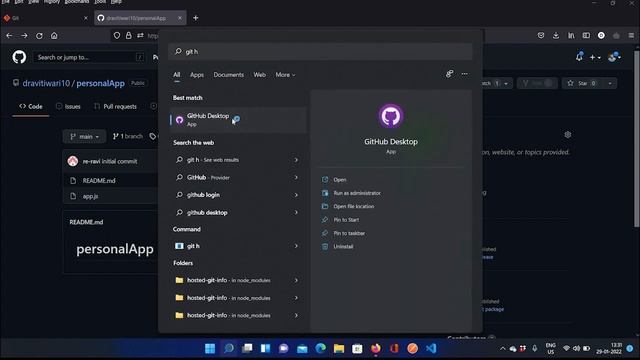Image resolution: width=640 pixels, height=360 pixels.
Task: Open the main branch dropdown
Action: [84, 136]
